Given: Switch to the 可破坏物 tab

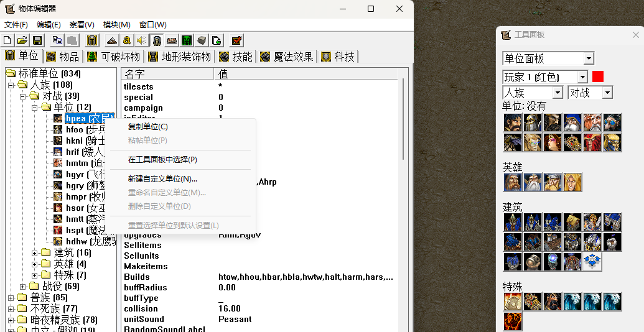Looking at the screenshot, I should click(x=114, y=57).
